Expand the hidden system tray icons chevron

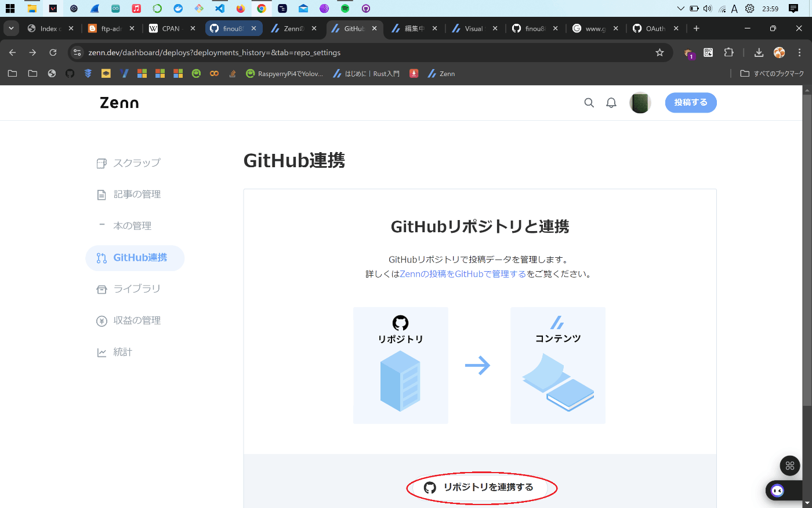point(680,9)
